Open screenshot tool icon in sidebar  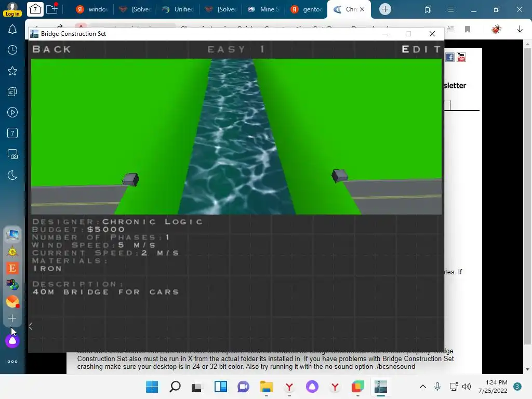(12, 154)
